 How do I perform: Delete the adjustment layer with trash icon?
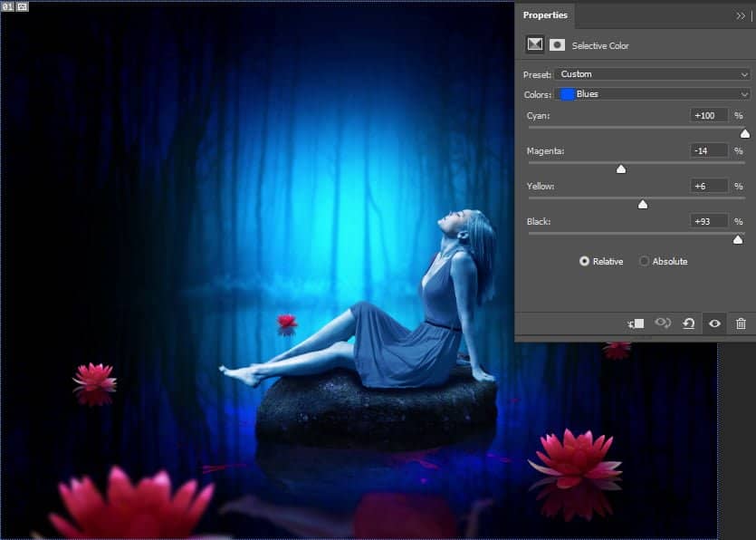741,323
